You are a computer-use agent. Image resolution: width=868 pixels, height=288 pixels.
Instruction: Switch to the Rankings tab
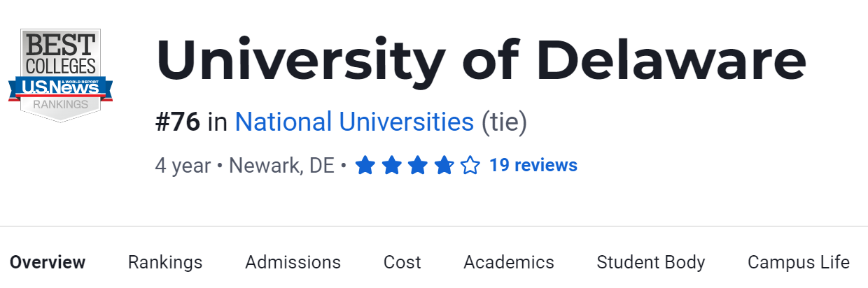pos(165,263)
